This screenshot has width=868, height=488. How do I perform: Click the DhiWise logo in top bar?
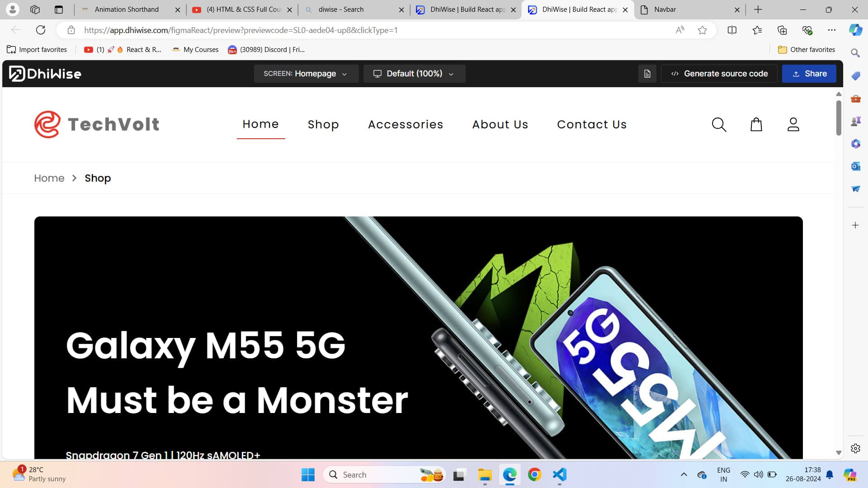pyautogui.click(x=45, y=74)
